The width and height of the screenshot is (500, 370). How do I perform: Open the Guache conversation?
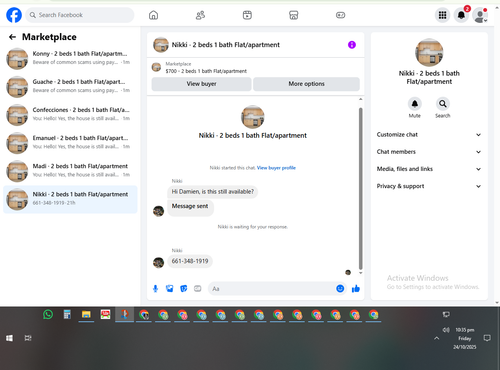pos(70,86)
